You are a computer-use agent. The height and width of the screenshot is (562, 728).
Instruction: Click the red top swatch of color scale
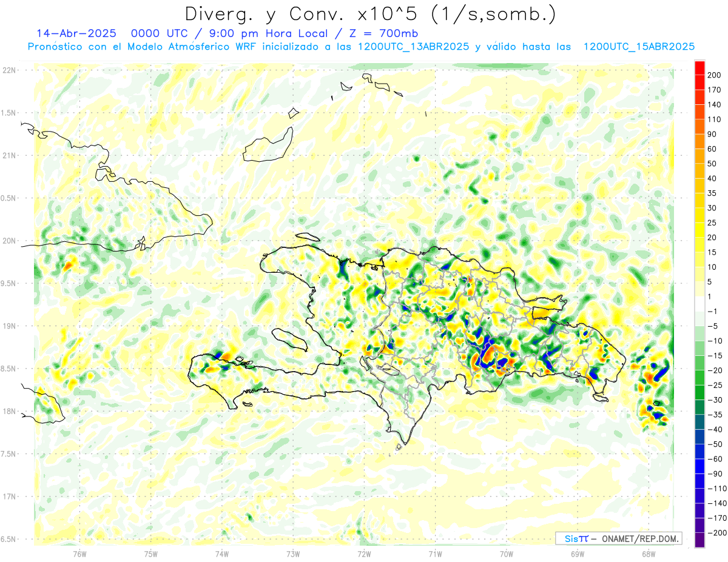(x=700, y=68)
